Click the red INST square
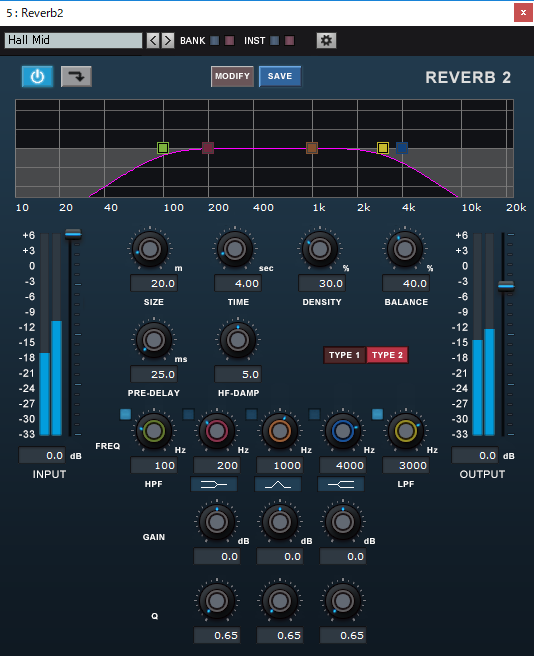The width and height of the screenshot is (534, 656). tap(289, 41)
